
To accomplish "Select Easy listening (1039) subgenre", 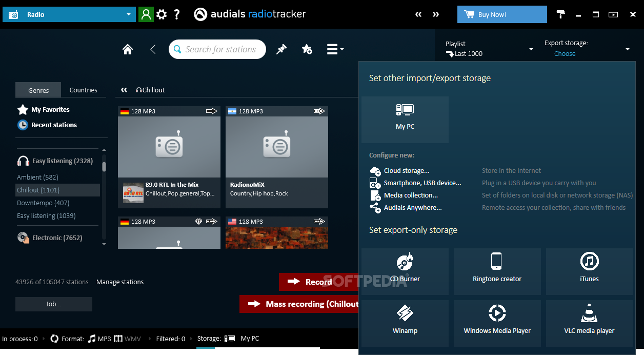I will (46, 215).
